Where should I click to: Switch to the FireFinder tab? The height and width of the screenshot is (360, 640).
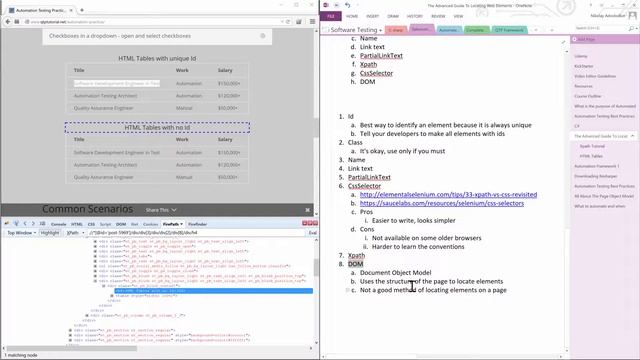[198, 224]
